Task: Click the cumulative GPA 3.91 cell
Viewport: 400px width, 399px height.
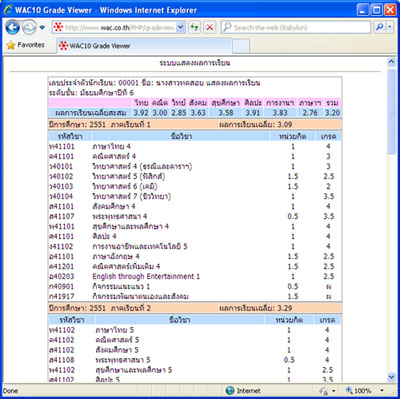Action: (252, 113)
